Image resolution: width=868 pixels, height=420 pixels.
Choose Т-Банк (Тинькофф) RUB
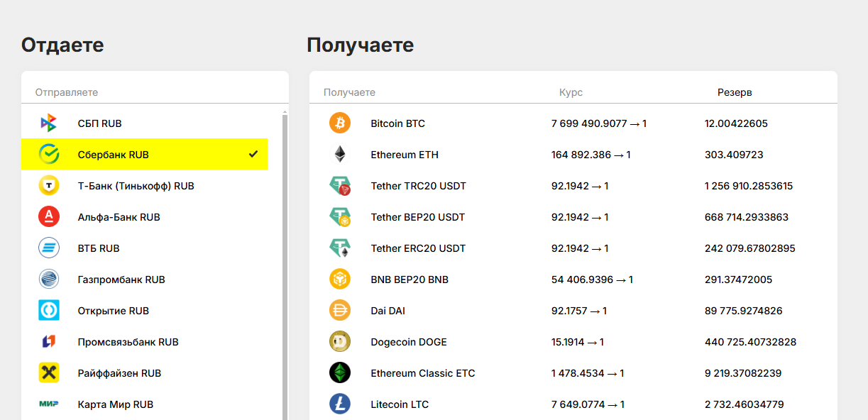tap(145, 186)
